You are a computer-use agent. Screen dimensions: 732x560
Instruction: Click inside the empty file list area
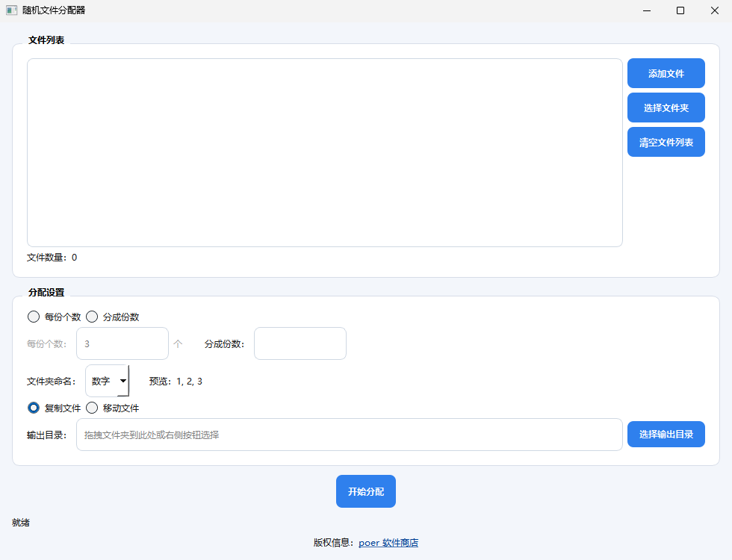click(325, 152)
